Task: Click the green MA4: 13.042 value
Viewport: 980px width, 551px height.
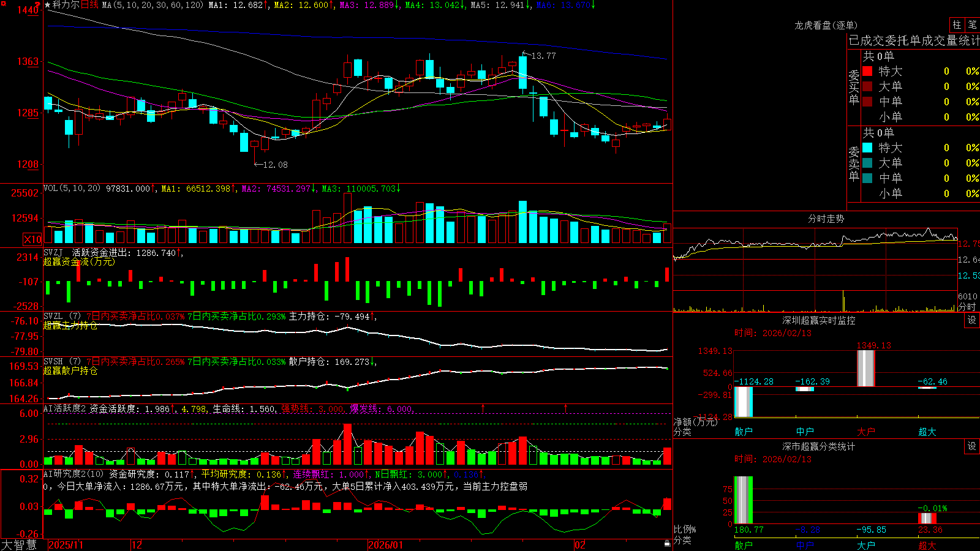Action: [435, 5]
